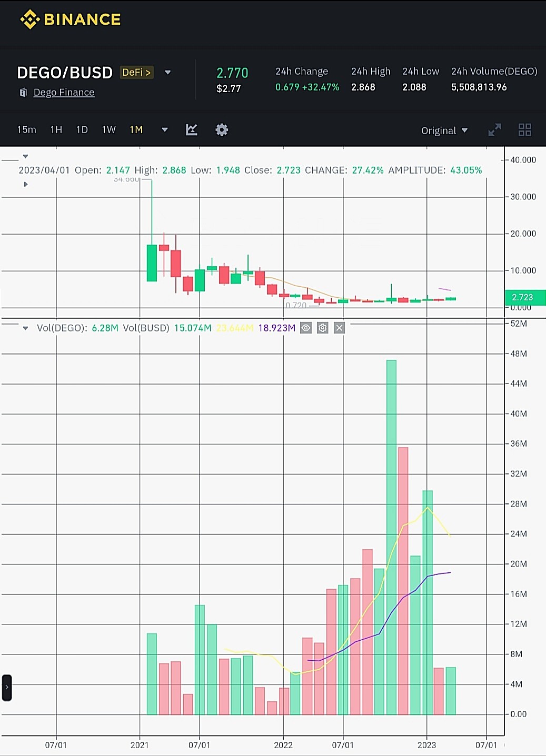This screenshot has height=756, width=546.
Task: Click the AMPLITUDE 43.05% value
Action: [x=466, y=170]
